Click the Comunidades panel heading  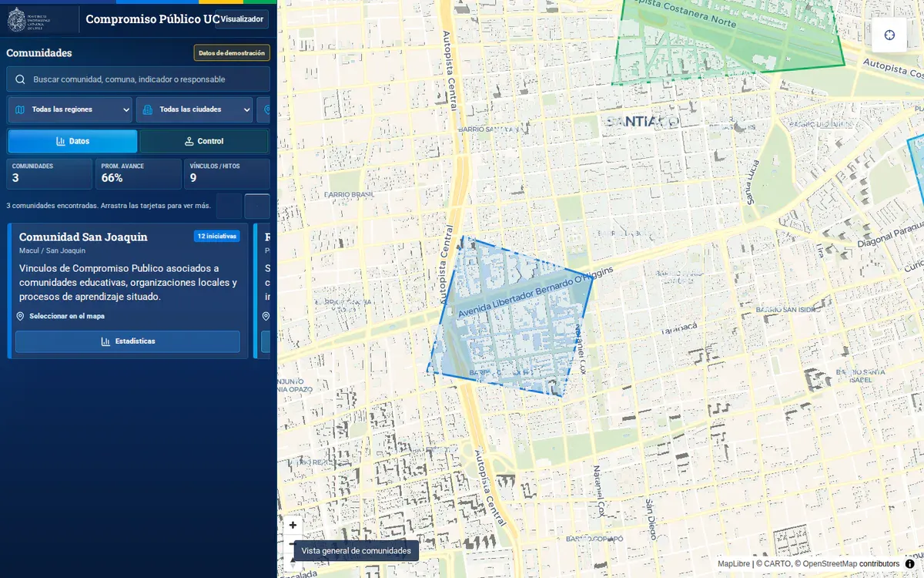[x=39, y=53]
